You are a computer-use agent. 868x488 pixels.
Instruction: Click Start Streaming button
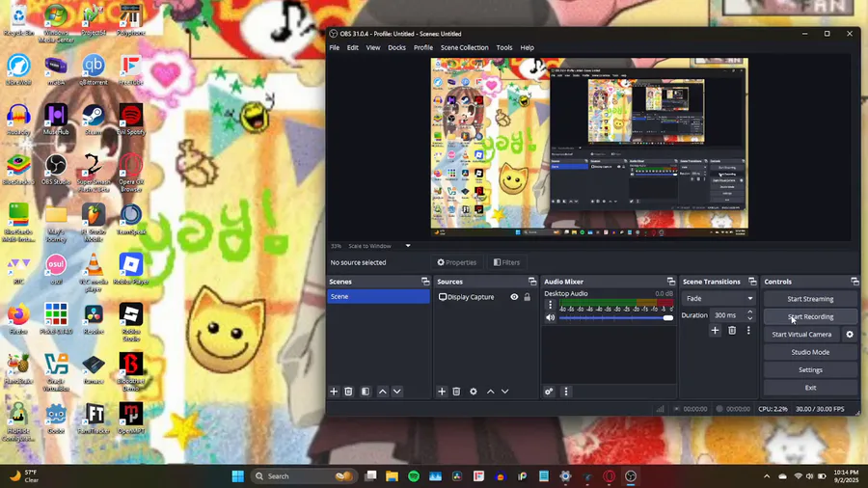(x=810, y=299)
